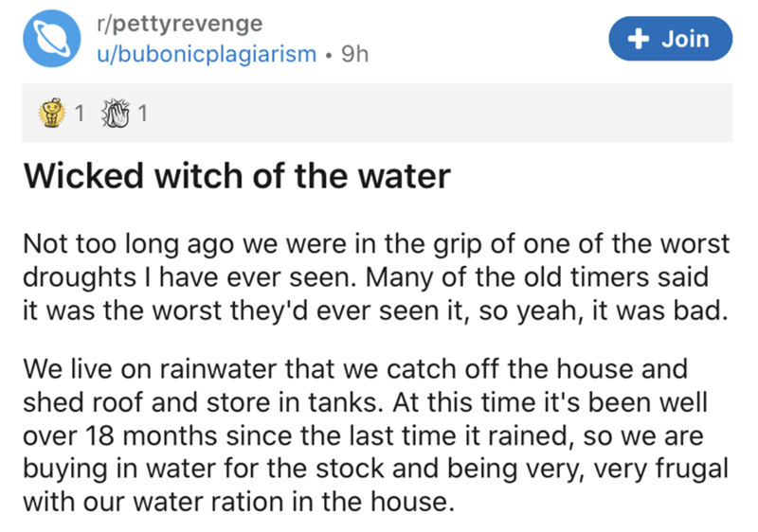Image resolution: width=758 pixels, height=532 pixels.
Task: Click the count beside the gold award
Action: 80,115
